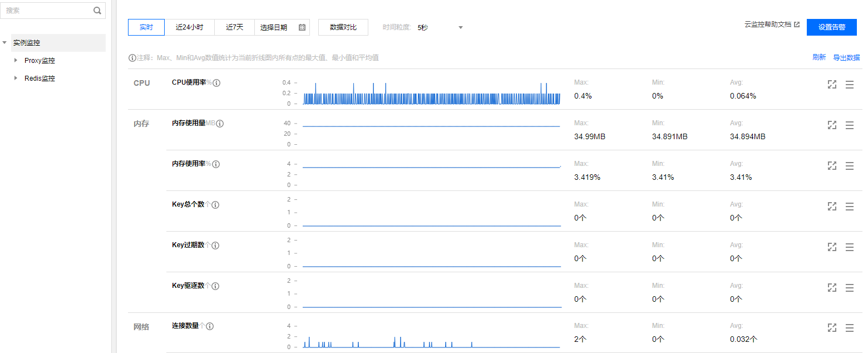Expand the Proxy监控 tree node

16,61
